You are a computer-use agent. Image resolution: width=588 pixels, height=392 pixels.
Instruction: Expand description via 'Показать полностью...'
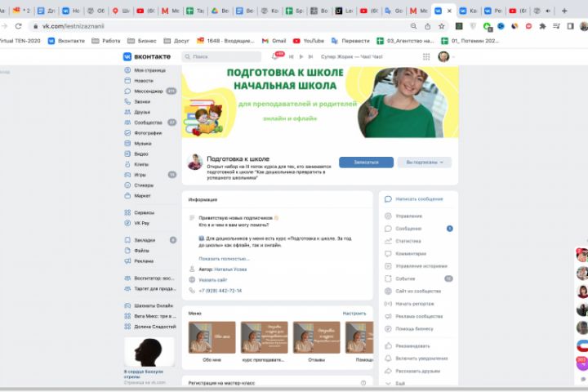coord(224,259)
